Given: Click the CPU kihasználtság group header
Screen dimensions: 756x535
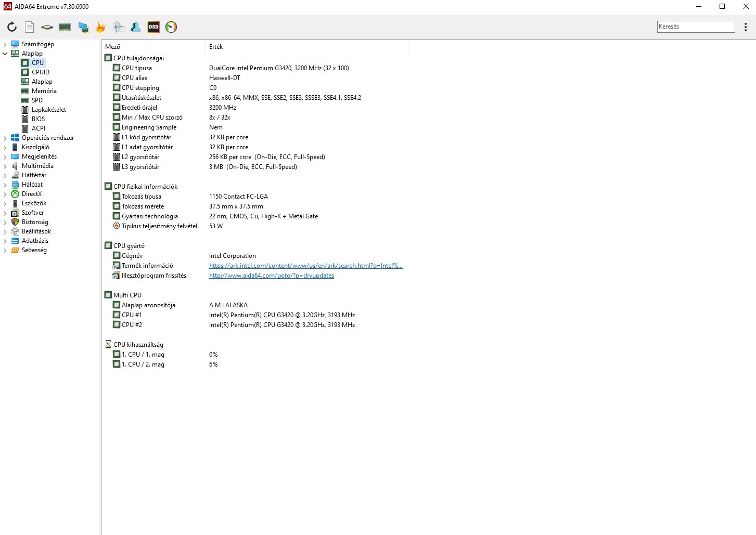Looking at the screenshot, I should coord(134,345).
